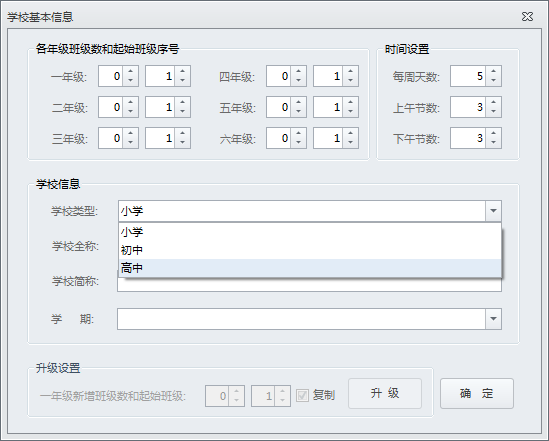549x441 pixels.
Task: Close the 学校基本信息 dialog
Action: tap(527, 16)
